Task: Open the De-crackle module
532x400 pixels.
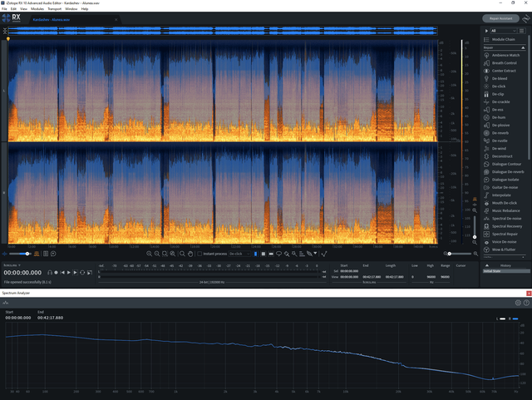Action: tap(497, 101)
